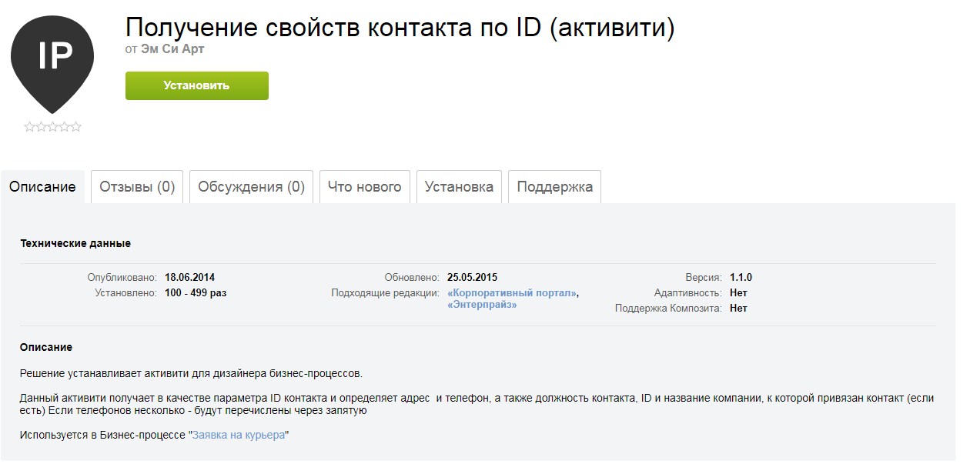View the Что нового tab
The width and height of the screenshot is (980, 464).
click(x=364, y=186)
